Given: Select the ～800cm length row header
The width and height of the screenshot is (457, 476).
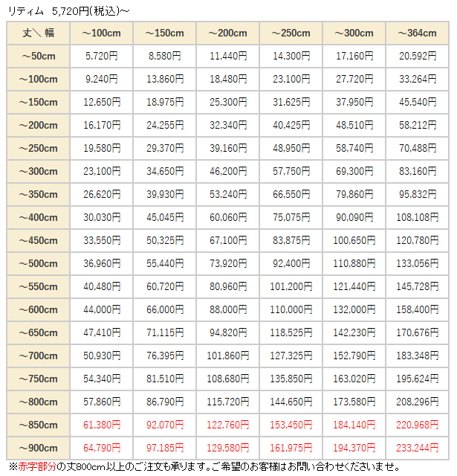Looking at the screenshot, I should (39, 402).
